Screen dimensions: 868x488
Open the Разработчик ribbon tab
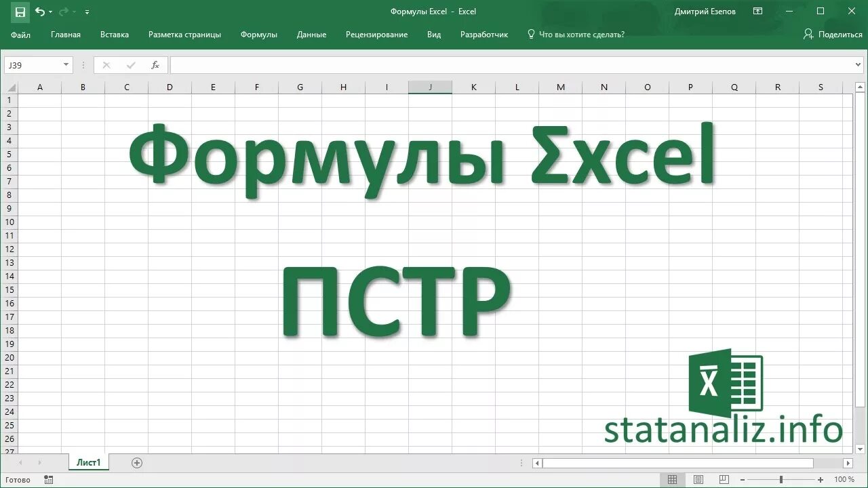(x=484, y=35)
